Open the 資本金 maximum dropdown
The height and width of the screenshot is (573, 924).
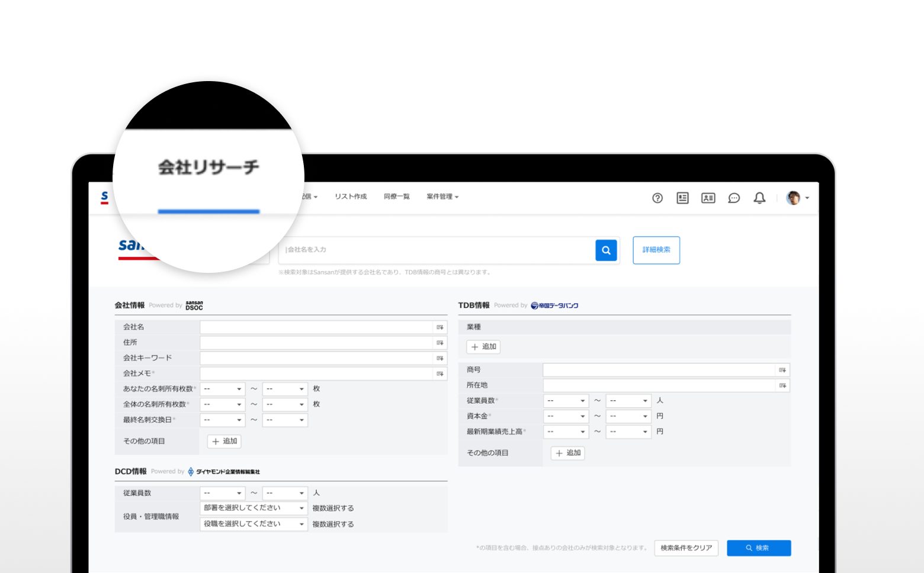(x=628, y=416)
